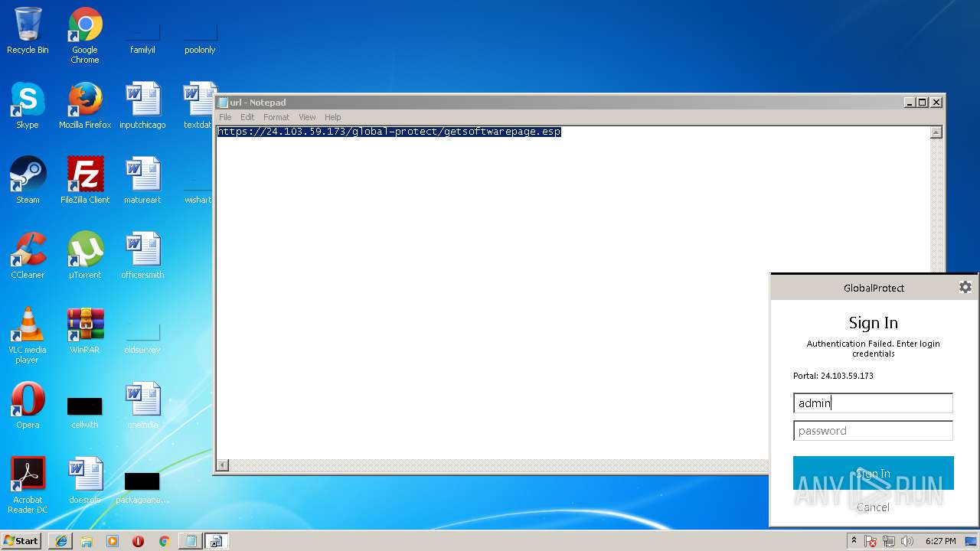The width and height of the screenshot is (980, 551).
Task: Open the Notepad Edit menu
Action: 247,117
